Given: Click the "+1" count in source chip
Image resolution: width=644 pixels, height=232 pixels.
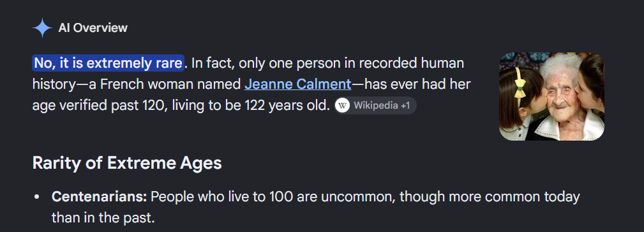Looking at the screenshot, I should pyautogui.click(x=405, y=105).
